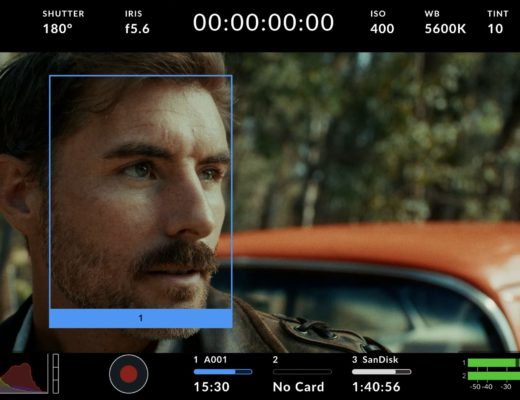Open audio meter channel 1
Viewport: 520px width, 400px height.
[x=493, y=363]
